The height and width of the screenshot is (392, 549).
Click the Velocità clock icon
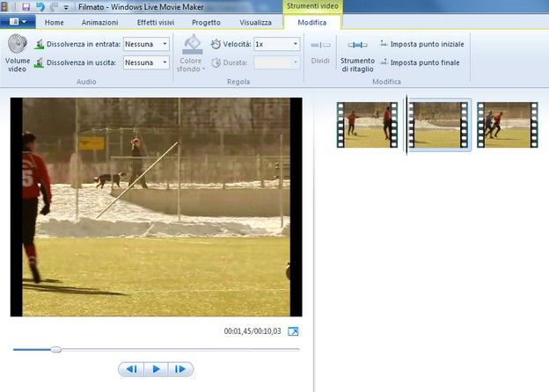[x=216, y=44]
